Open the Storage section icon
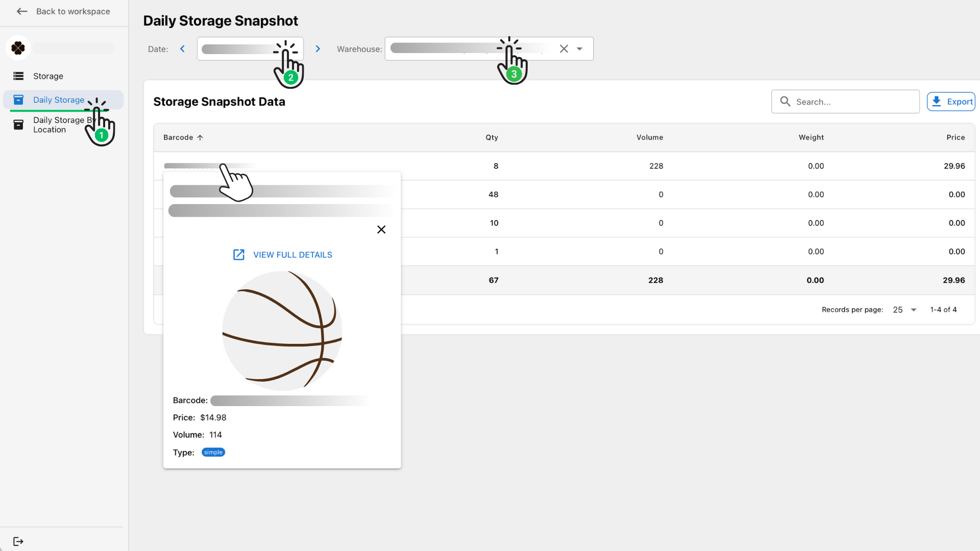Screen dimensions: 980x551 (x=18, y=76)
